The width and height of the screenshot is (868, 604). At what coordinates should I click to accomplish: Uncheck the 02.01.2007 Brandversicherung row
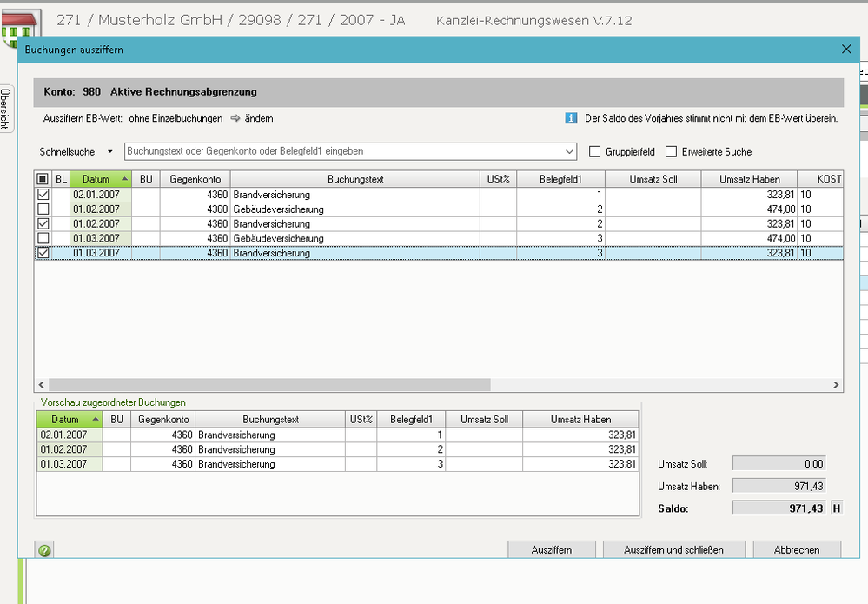pyautogui.click(x=43, y=195)
